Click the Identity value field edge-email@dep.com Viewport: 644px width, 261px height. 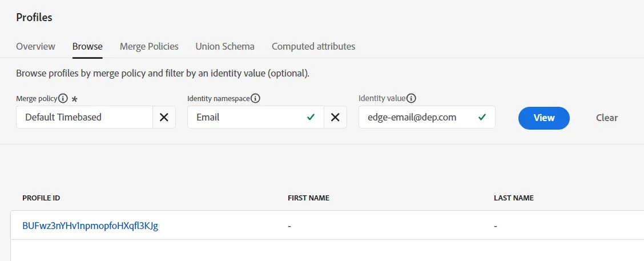tap(426, 117)
